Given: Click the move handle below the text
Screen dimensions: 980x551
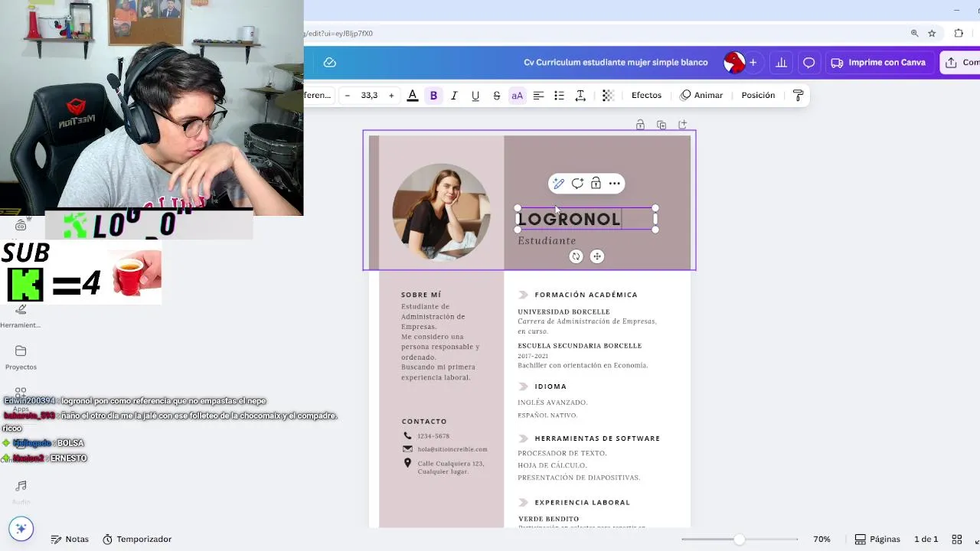Looking at the screenshot, I should coord(597,257).
